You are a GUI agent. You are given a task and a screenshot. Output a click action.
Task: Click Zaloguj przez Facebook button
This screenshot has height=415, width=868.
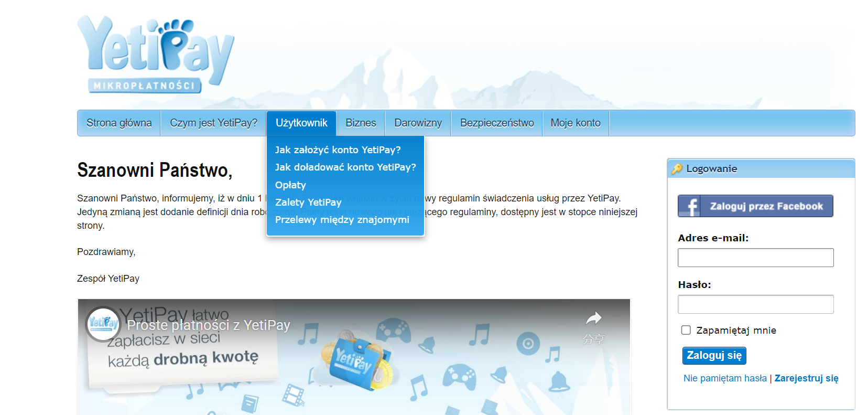tap(755, 206)
